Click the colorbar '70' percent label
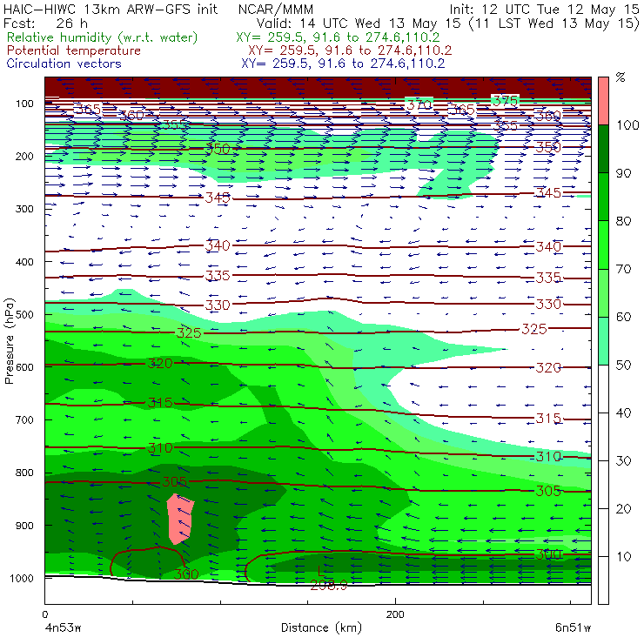644x644 pixels. point(623,269)
